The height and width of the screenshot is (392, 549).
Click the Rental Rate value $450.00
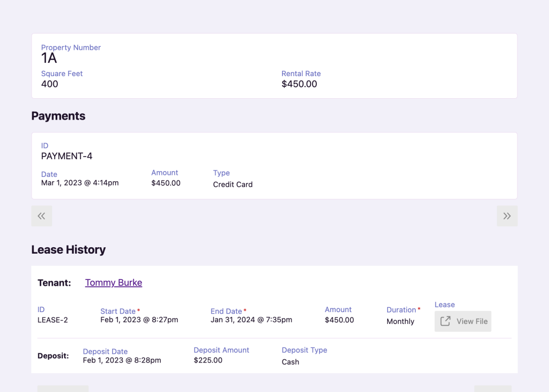(x=299, y=84)
